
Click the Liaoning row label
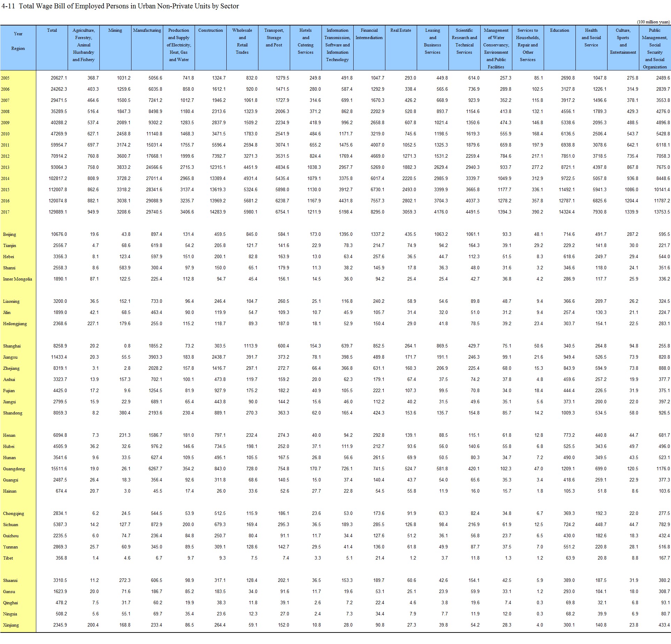coord(11,301)
